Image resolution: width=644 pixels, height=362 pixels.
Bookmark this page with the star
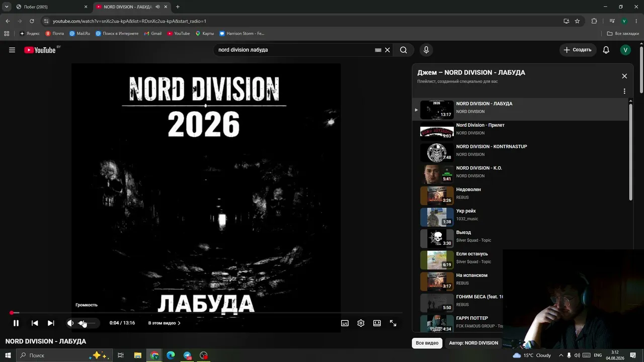click(x=577, y=21)
